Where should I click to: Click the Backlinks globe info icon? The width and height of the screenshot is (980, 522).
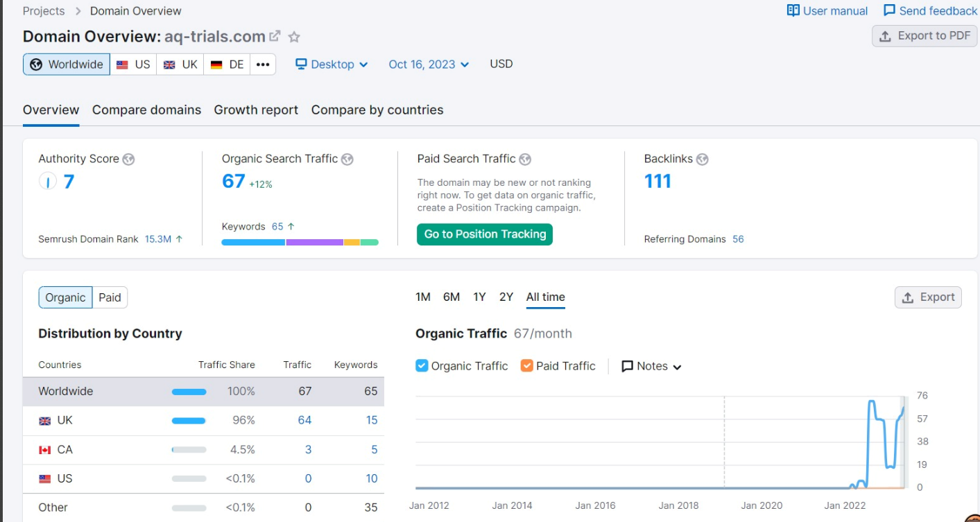coord(703,159)
